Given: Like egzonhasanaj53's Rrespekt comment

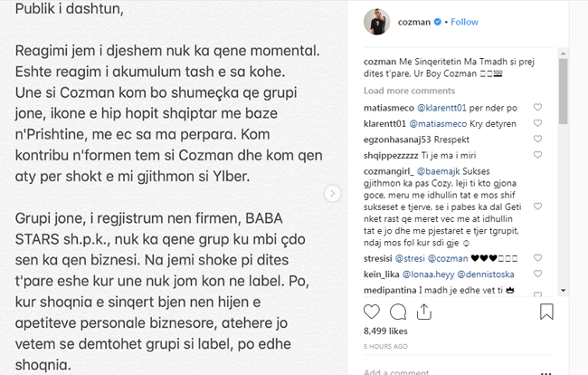Looking at the screenshot, I should tap(537, 139).
